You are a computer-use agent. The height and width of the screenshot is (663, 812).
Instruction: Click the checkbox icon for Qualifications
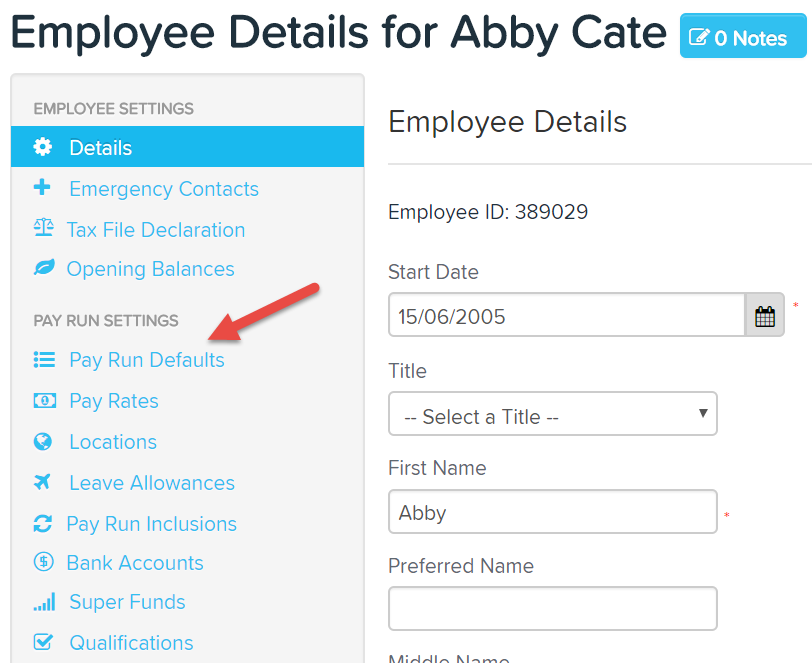tap(43, 642)
